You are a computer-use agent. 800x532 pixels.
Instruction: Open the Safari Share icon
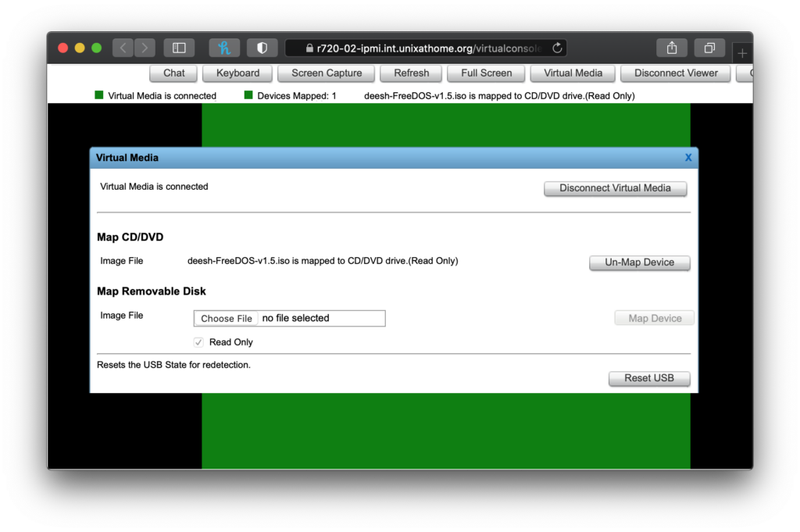[x=672, y=48]
